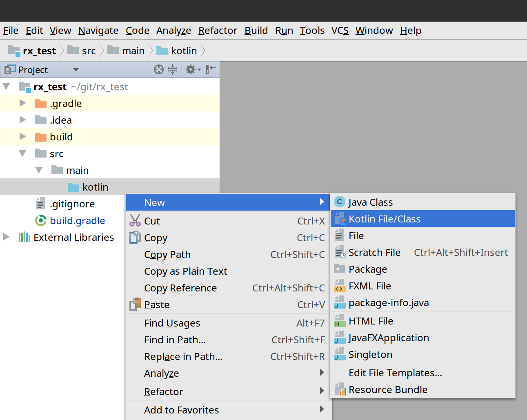Click the Singleton template icon
Viewport: 527px width, 420px height.
(339, 354)
